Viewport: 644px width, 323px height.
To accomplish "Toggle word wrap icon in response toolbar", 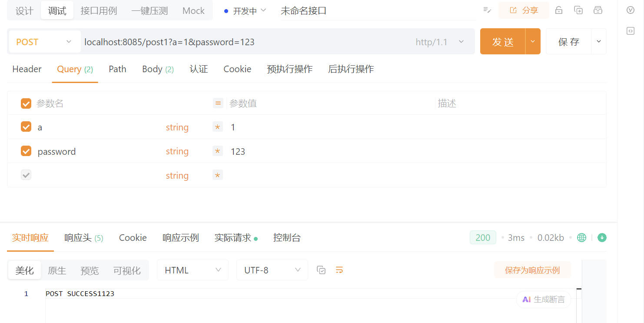I will coord(339,270).
